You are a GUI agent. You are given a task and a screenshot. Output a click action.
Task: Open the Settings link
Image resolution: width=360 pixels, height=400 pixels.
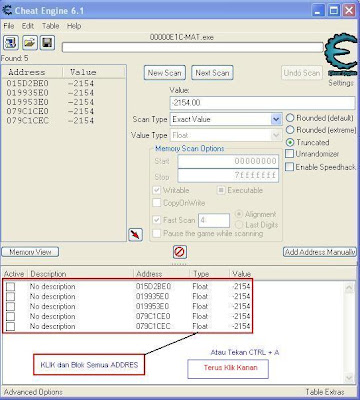point(341,83)
